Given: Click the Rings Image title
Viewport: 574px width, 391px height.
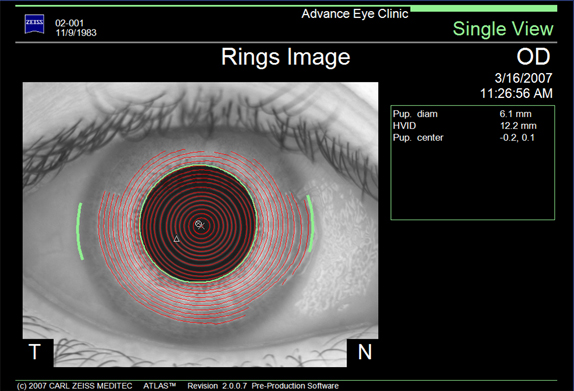Looking at the screenshot, I should [x=286, y=57].
